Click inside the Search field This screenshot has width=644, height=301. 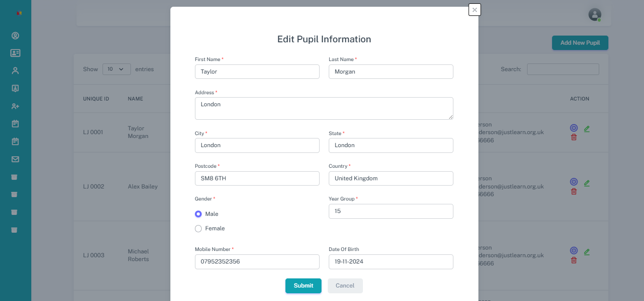[563, 69]
